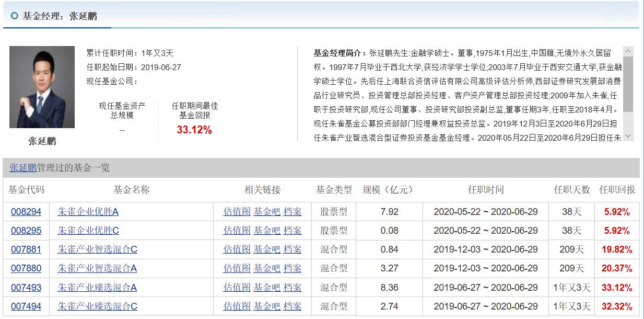Click the 相关链接 column header
This screenshot has width=644, height=319.
[263, 189]
